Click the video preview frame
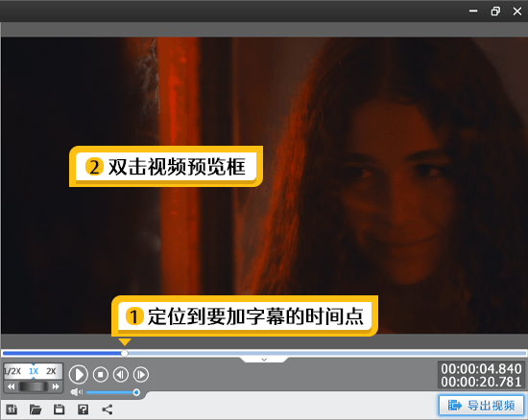The width and height of the screenshot is (528, 420). click(264, 185)
